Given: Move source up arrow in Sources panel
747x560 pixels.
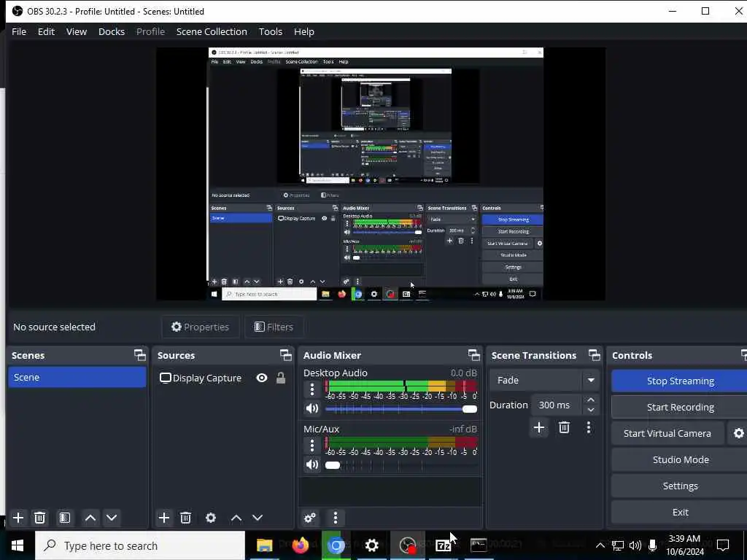Looking at the screenshot, I should [236, 518].
